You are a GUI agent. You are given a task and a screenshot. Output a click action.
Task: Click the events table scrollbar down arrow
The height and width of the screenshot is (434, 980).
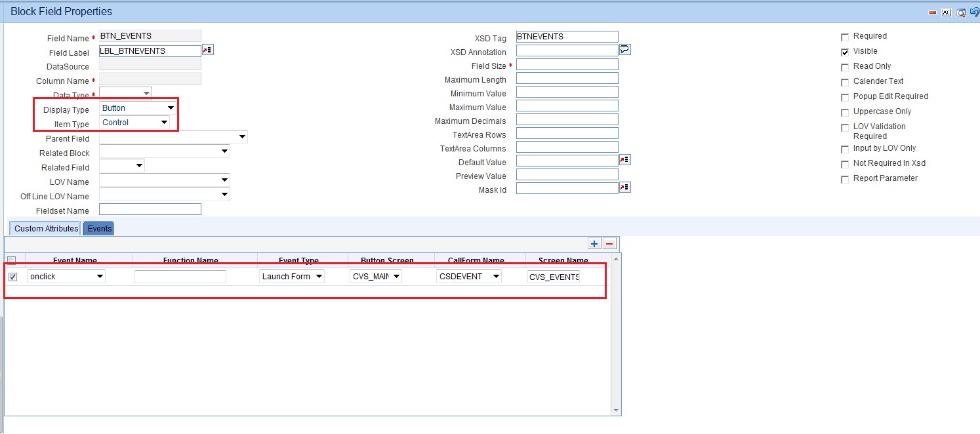click(x=615, y=410)
